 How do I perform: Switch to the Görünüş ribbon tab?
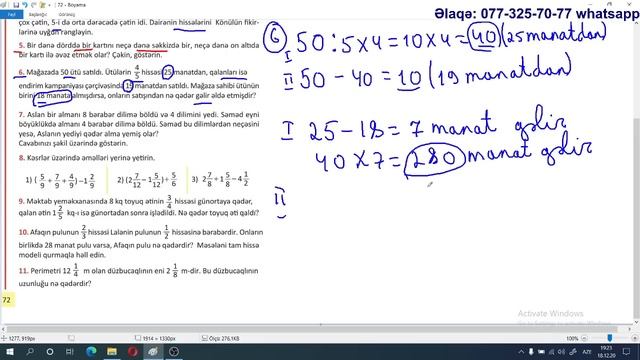pyautogui.click(x=67, y=14)
